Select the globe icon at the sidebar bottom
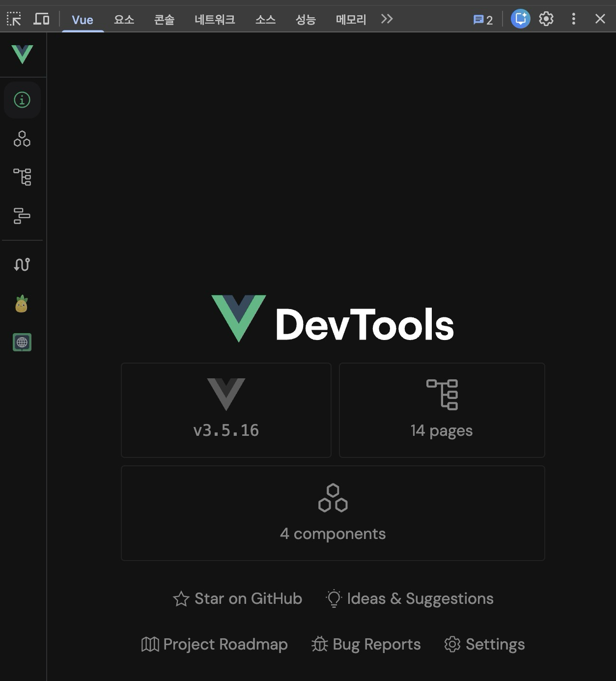This screenshot has width=616, height=681. (x=22, y=342)
